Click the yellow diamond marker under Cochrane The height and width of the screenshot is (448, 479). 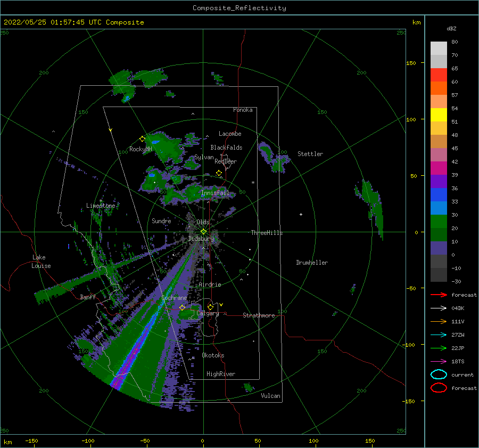[183, 307]
